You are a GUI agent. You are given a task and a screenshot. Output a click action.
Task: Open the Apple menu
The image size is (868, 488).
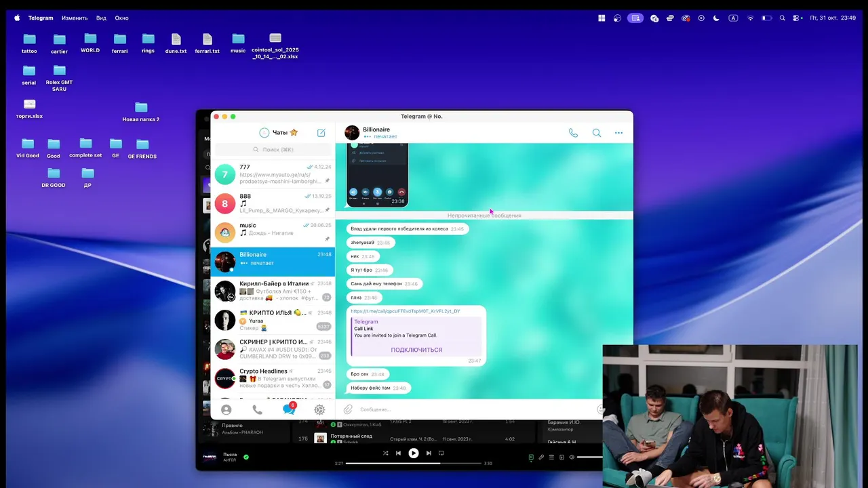[x=17, y=18]
